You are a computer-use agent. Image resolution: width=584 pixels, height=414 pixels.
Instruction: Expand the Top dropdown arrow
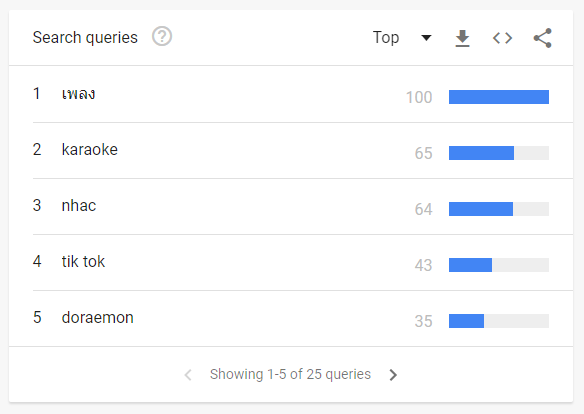point(426,38)
